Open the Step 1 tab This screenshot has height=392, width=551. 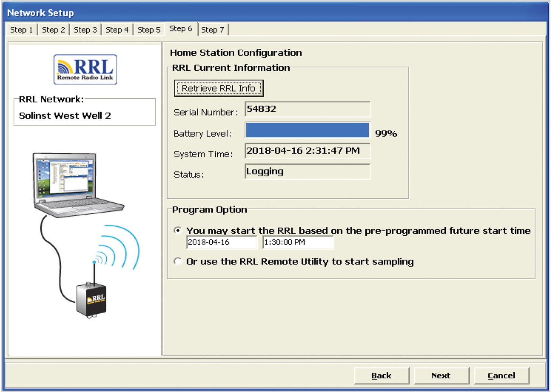point(21,29)
